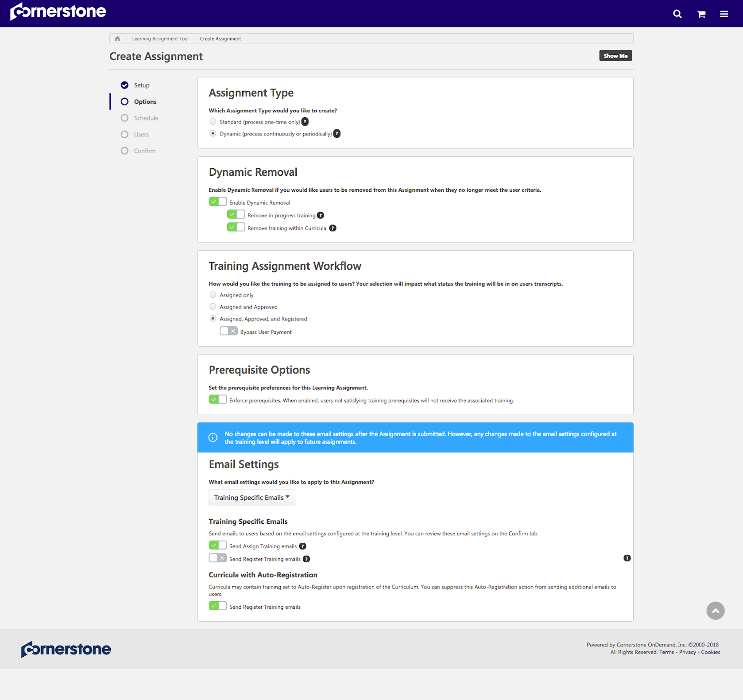
Task: Turn off the Enforce prerequisites toggle
Action: pyautogui.click(x=217, y=399)
